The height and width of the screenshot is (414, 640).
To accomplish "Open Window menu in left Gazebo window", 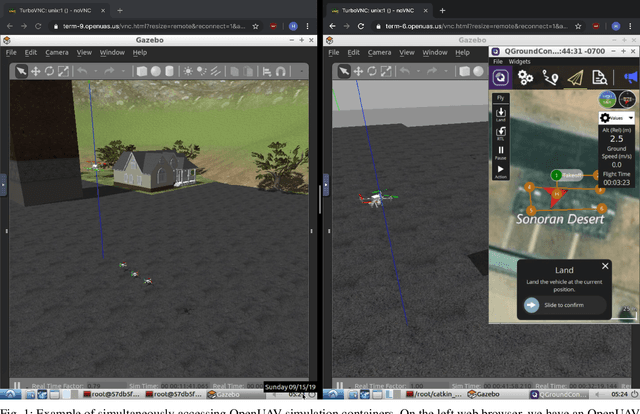I will point(112,52).
